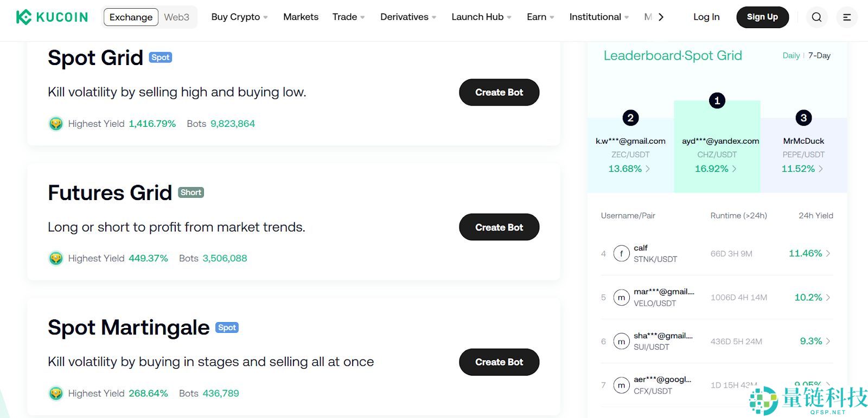Switch to Web3 mode toggle
The width and height of the screenshot is (868, 418).
coord(177,17)
